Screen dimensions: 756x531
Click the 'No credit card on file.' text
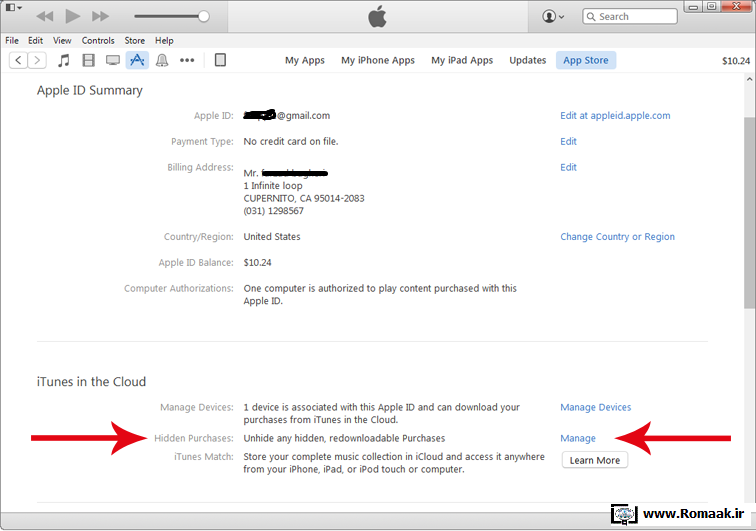(x=291, y=141)
